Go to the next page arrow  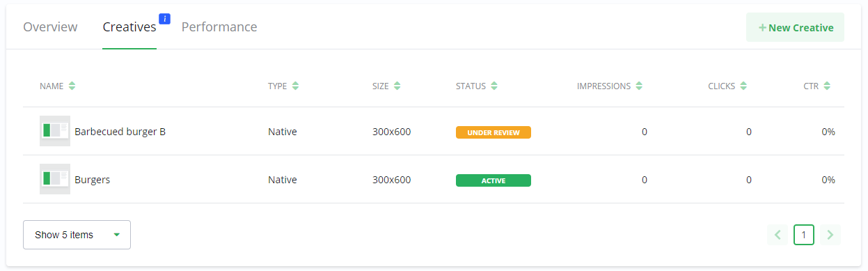(x=830, y=235)
